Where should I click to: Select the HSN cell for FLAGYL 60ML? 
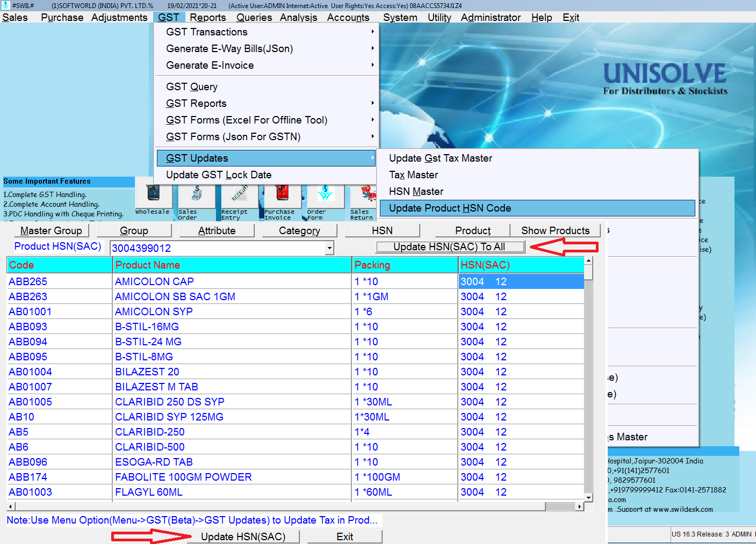(521, 492)
